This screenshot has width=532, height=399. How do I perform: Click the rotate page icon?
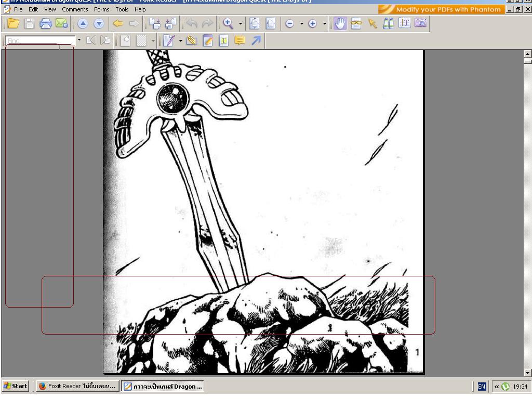pos(125,41)
